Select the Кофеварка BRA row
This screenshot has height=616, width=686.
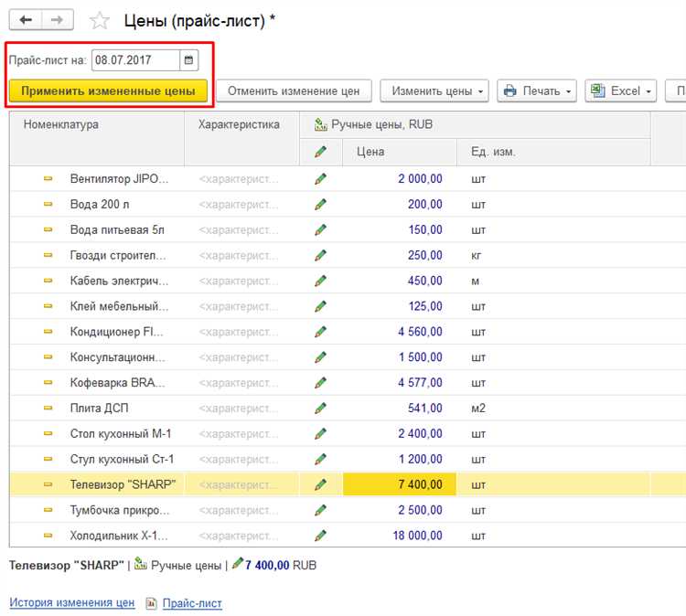[118, 383]
